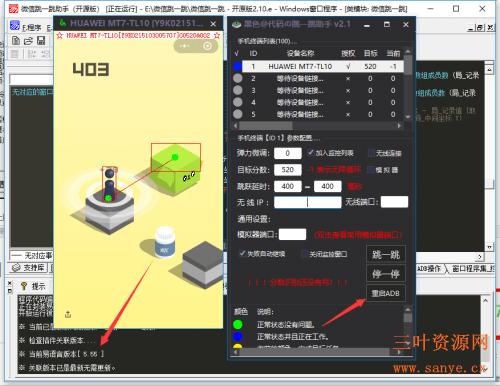Click the Save disk icon in IDE toolbar
This screenshot has width=500, height=386.
41,41
